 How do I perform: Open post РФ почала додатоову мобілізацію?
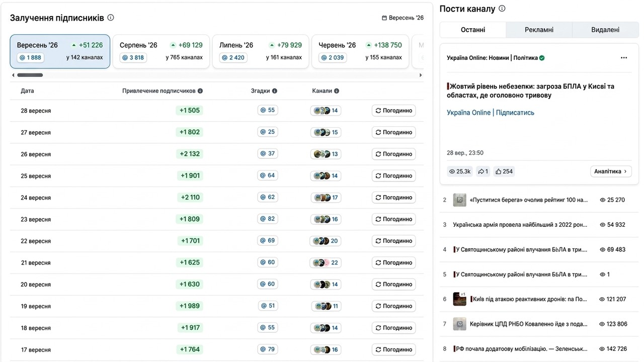click(x=521, y=349)
